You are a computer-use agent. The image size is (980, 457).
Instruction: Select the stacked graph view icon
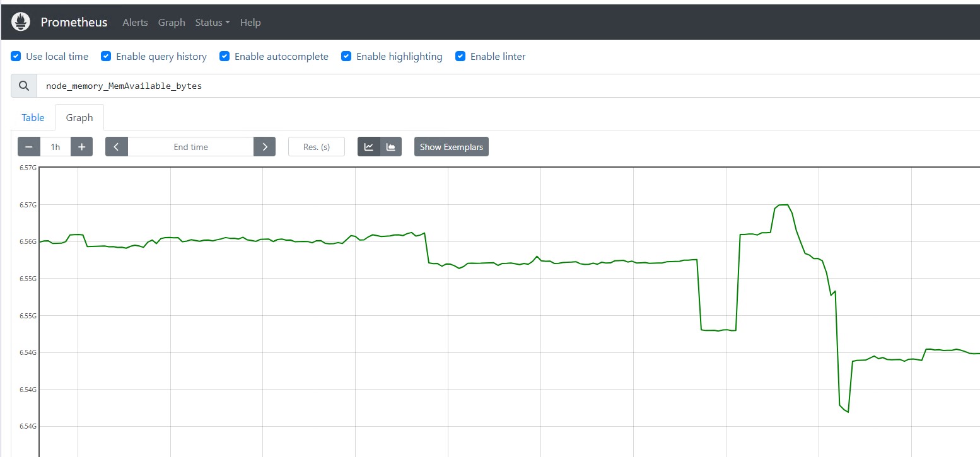click(391, 146)
